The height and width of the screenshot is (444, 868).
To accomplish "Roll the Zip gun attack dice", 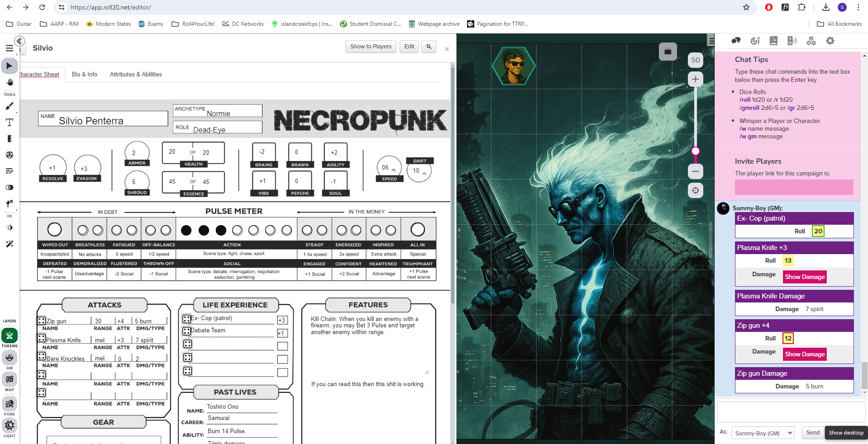I will point(41,321).
